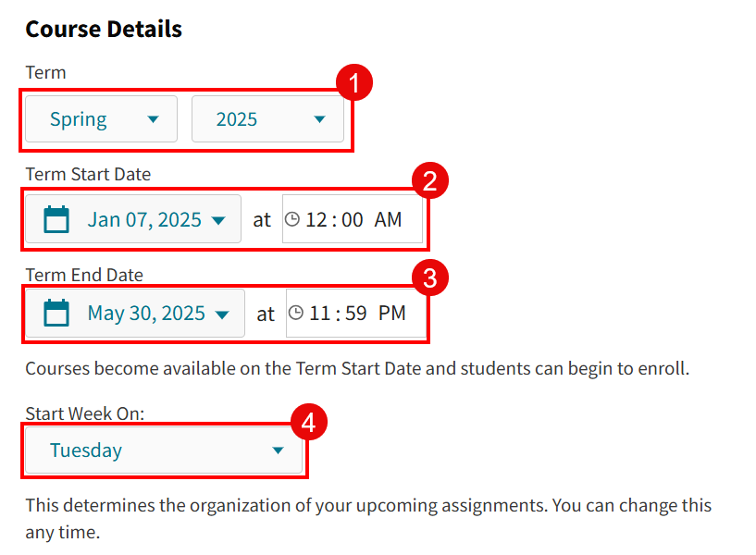Image resolution: width=756 pixels, height=555 pixels.
Task: Select the 12:00 AM start time field
Action: click(x=352, y=219)
